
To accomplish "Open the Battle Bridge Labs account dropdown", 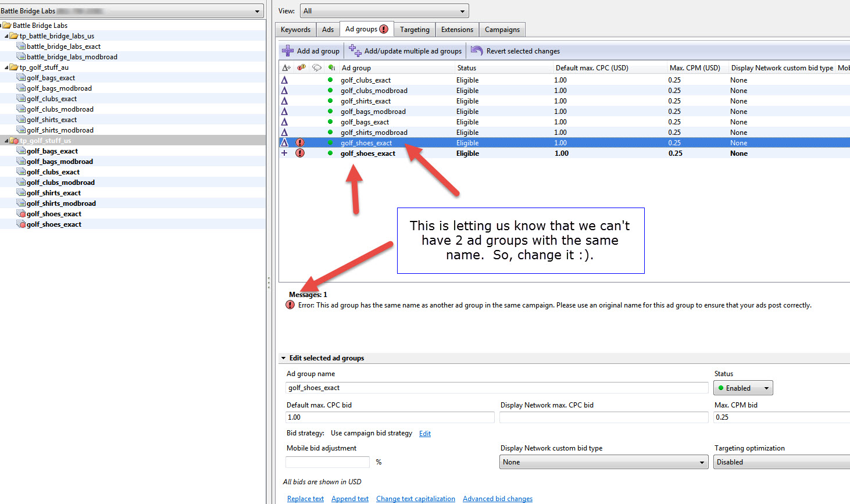I will pos(258,11).
